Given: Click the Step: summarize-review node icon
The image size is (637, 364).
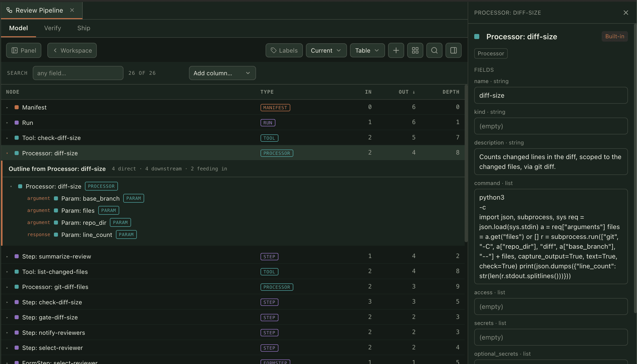Looking at the screenshot, I should 17,256.
